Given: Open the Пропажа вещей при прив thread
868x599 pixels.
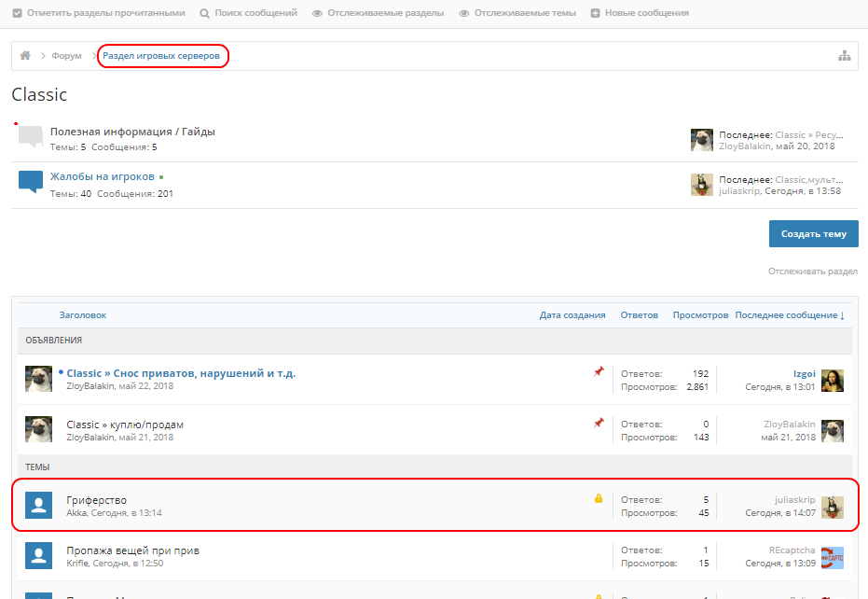Looking at the screenshot, I should click(x=132, y=550).
